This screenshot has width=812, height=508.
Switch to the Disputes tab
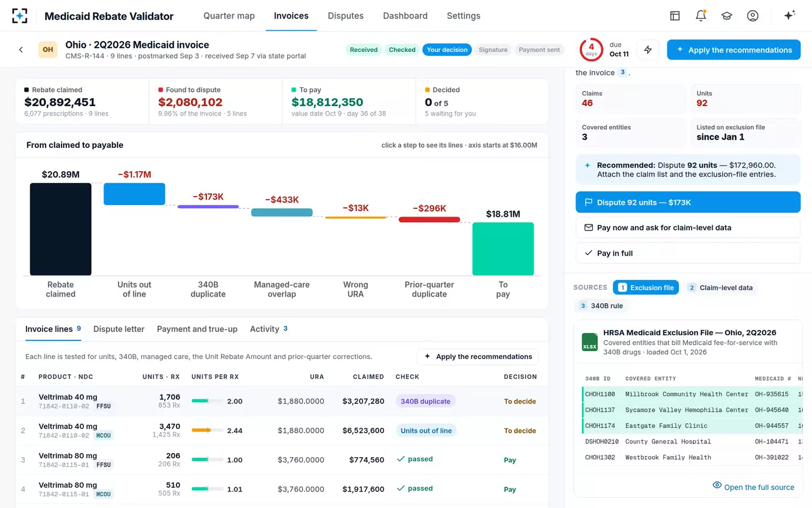click(x=346, y=16)
